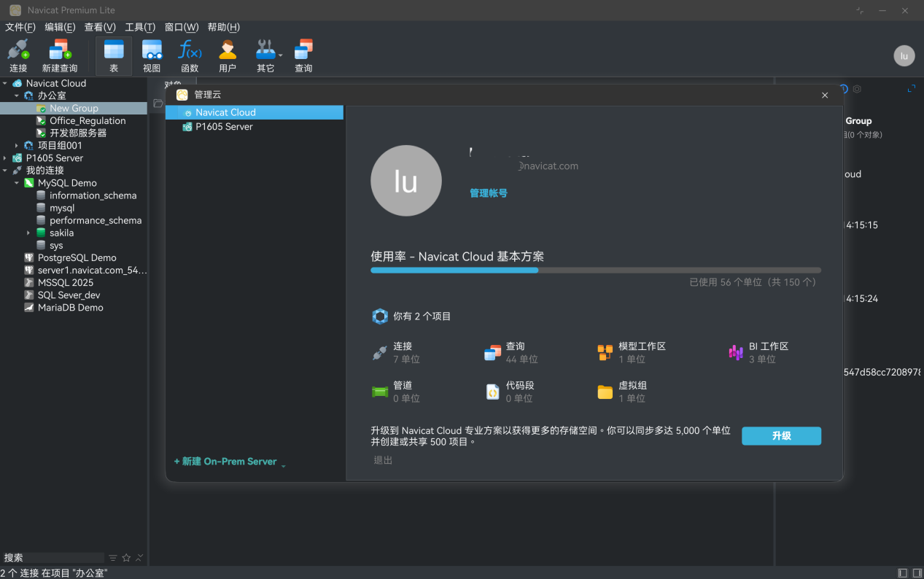Create a new connection with the 连接 icon

tap(18, 55)
